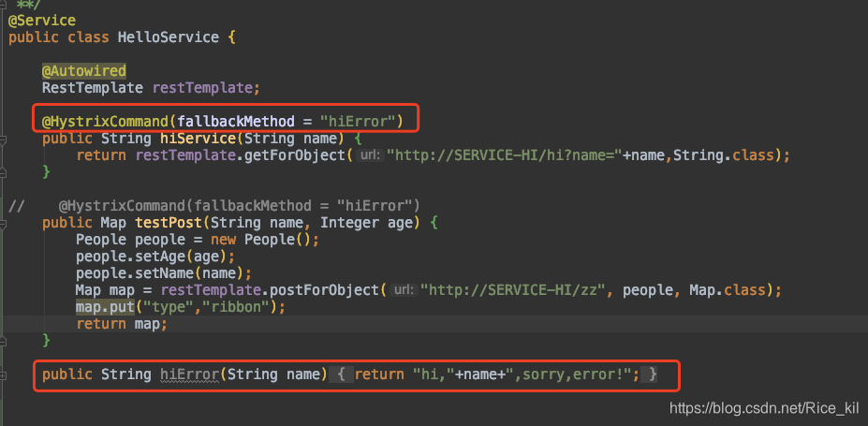
Task: Click the people.setName(name) statement
Action: 164,273
